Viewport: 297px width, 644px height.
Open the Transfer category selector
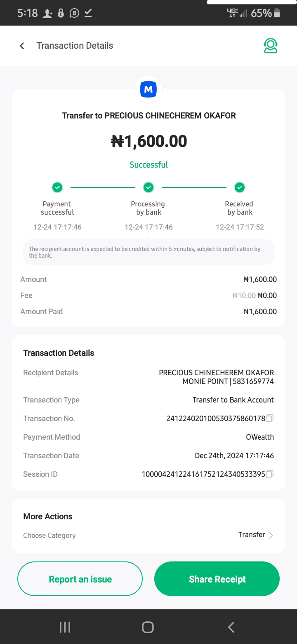tap(252, 535)
